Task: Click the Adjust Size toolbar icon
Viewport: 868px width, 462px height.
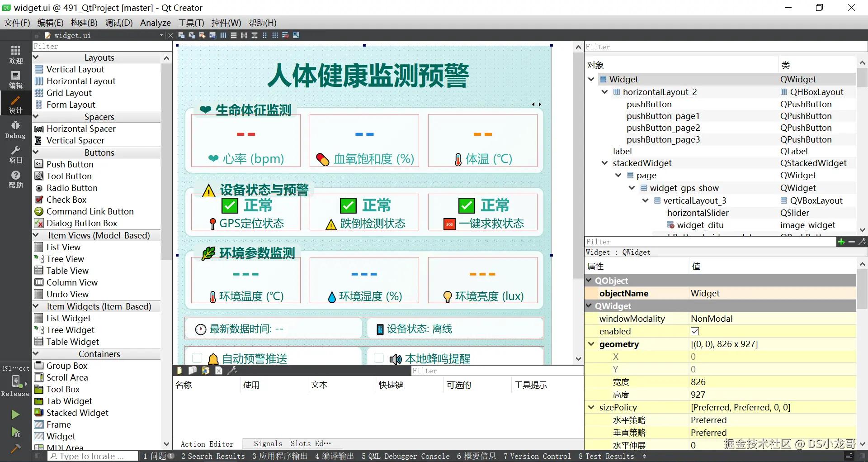Action: (x=296, y=35)
